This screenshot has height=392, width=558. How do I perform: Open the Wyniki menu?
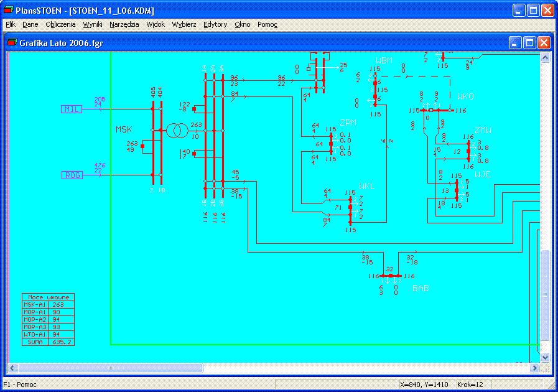tap(93, 24)
